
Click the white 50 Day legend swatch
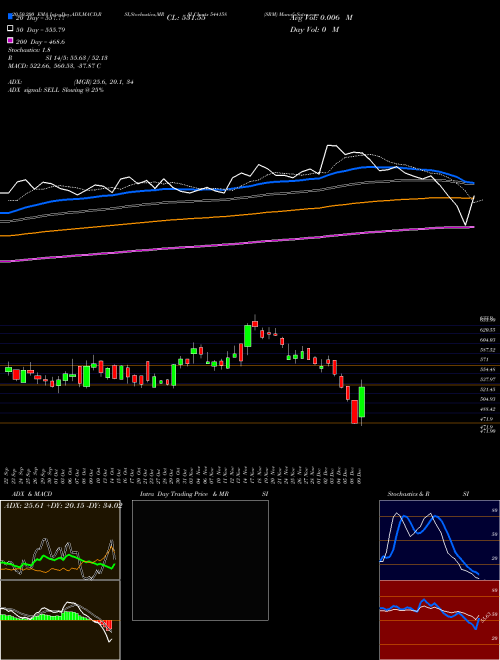click(x=10, y=29)
